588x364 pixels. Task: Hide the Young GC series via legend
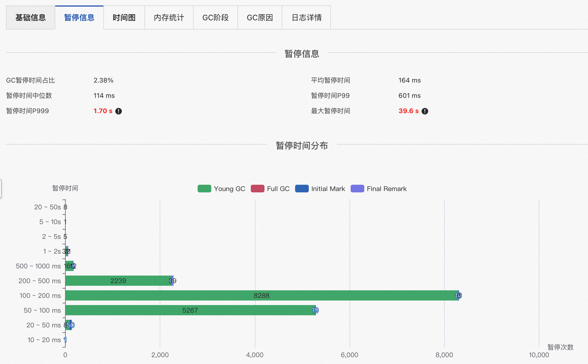point(229,189)
